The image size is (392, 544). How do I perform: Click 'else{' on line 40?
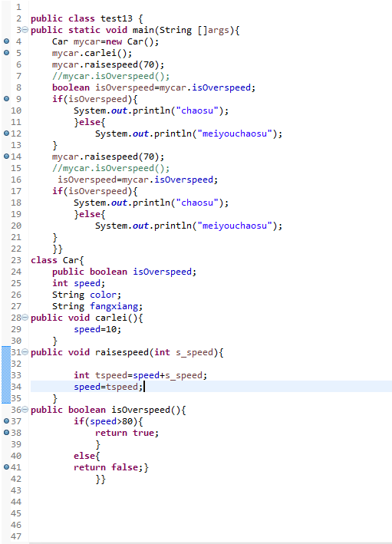tap(87, 456)
